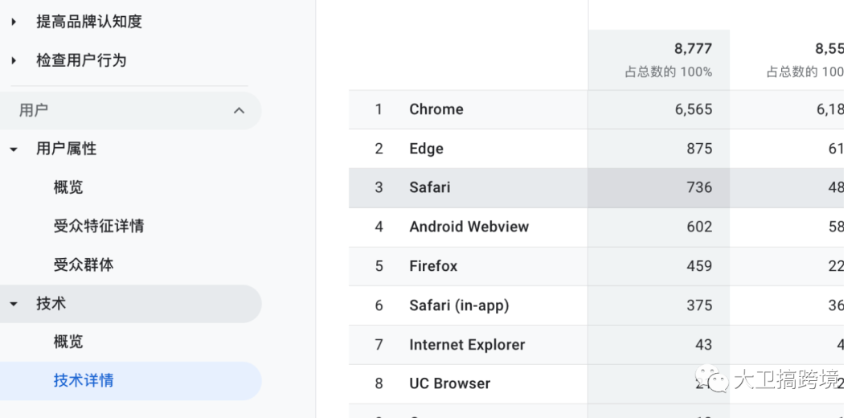Expand the 提高品牌认知度 section arrow
The width and height of the screenshot is (868, 418).
(x=14, y=23)
